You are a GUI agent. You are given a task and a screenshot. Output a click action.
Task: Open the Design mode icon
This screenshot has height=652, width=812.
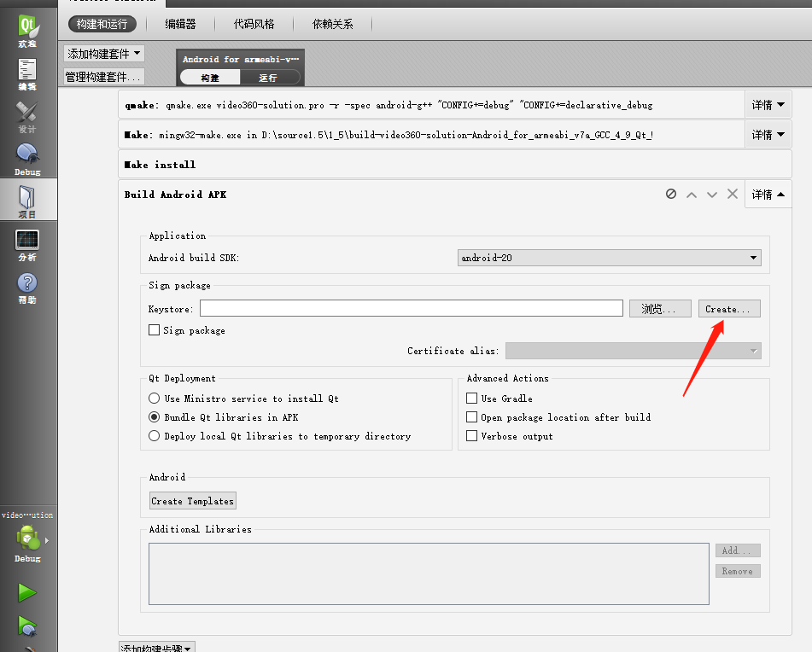point(28,117)
